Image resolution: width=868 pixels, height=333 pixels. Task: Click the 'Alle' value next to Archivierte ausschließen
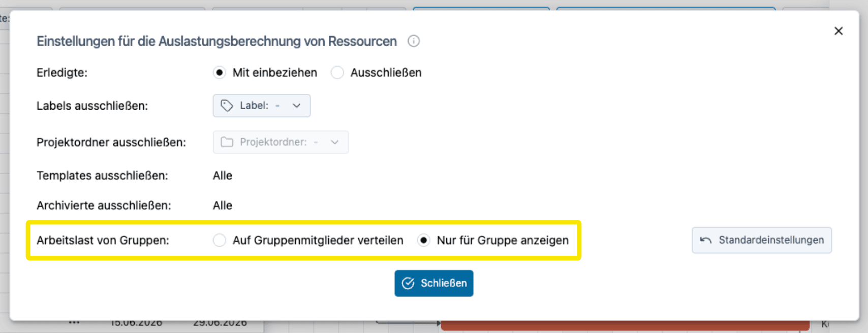(223, 206)
